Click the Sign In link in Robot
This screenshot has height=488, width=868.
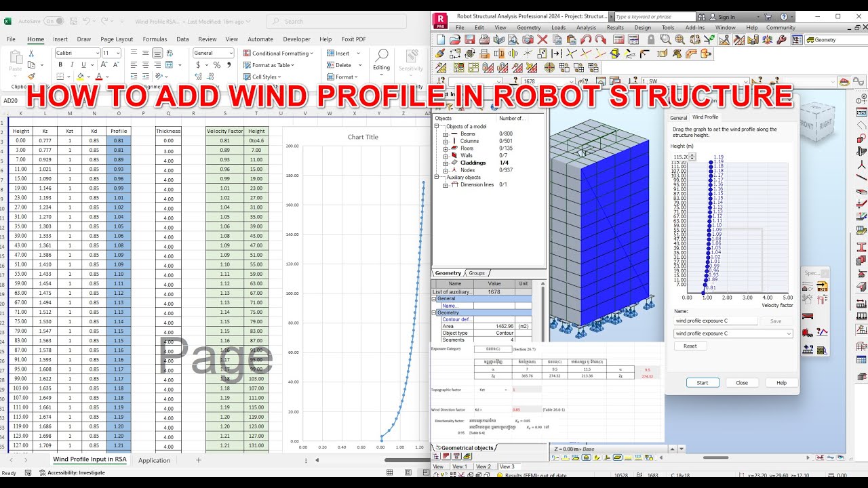(726, 17)
